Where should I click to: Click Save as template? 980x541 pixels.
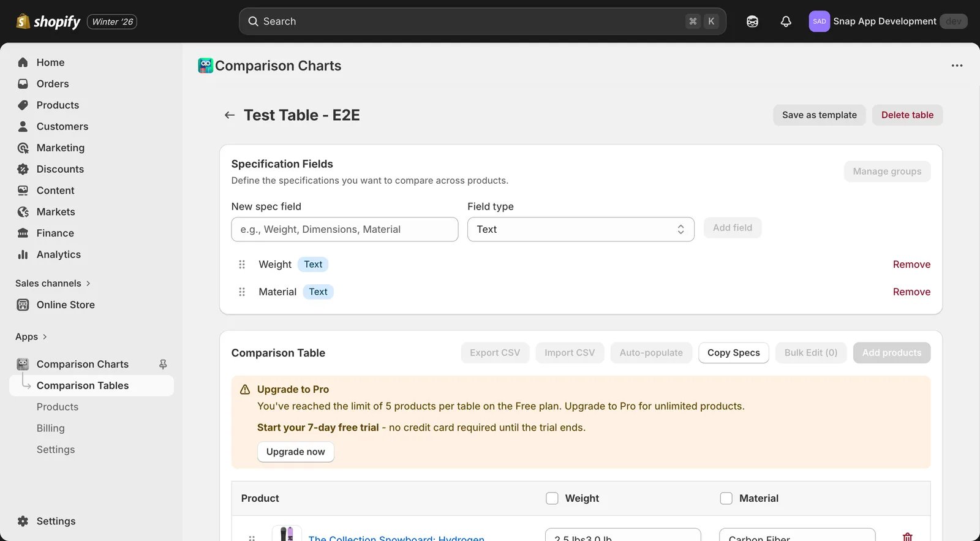pyautogui.click(x=820, y=115)
